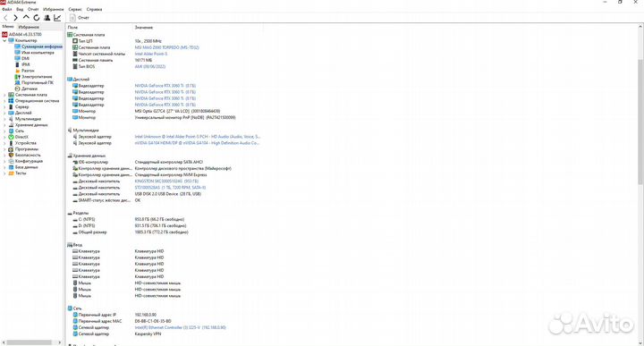
Task: Open the AMI BIOS date link
Action: [150, 66]
